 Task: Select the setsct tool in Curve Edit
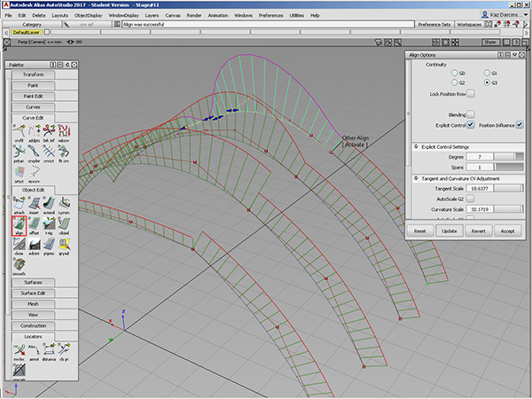pos(19,174)
